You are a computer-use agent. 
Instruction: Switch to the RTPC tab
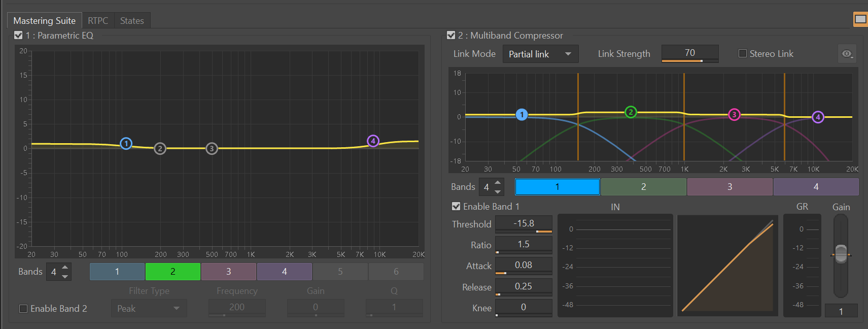pyautogui.click(x=98, y=21)
